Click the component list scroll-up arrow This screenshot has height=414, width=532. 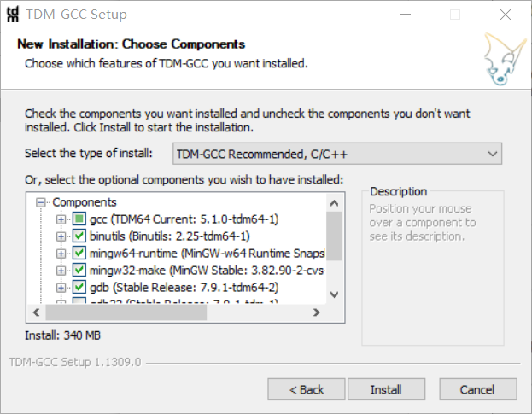pyautogui.click(x=334, y=203)
